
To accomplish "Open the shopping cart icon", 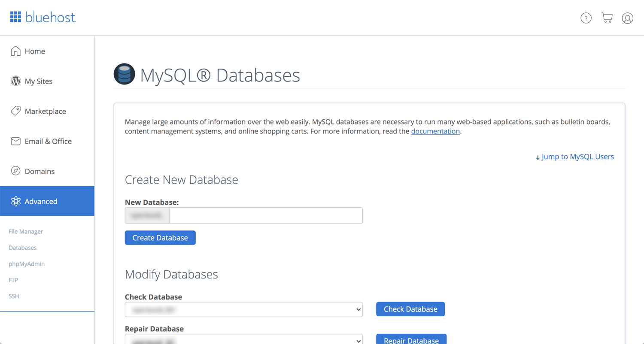I will (x=607, y=18).
